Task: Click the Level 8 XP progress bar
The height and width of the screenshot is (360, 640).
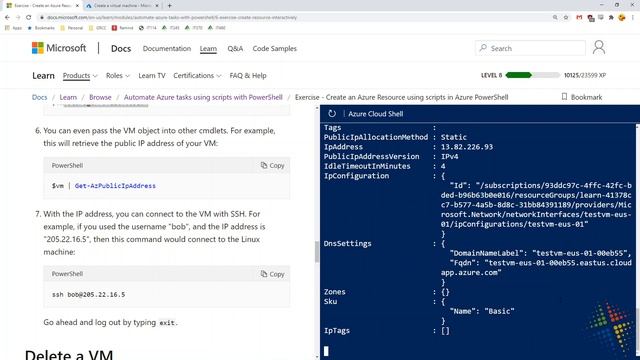Action: [533, 75]
